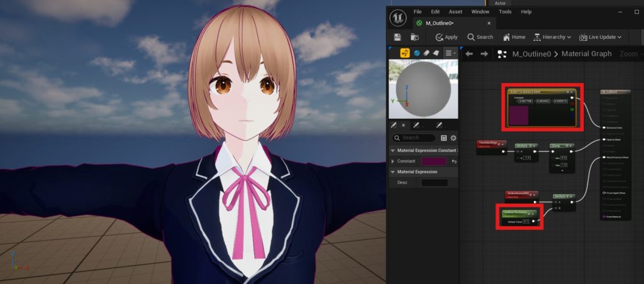Image resolution: width=644 pixels, height=284 pixels.
Task: Open details panel settings gear
Action: coord(453,138)
